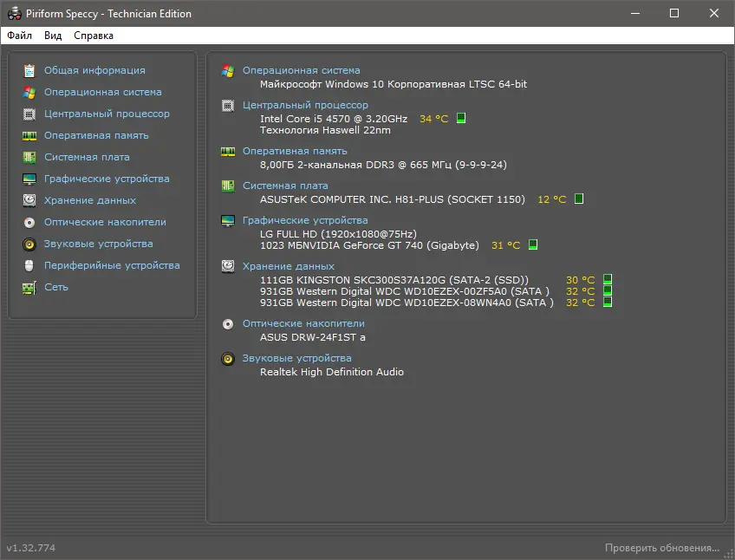Select the Центральный процессор icon in sidebar
Viewport: 735px width, 560px height.
31,114
